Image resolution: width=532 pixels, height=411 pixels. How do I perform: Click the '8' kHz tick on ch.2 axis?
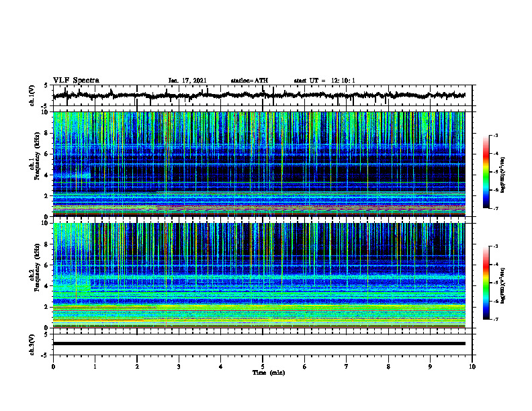tap(47, 244)
